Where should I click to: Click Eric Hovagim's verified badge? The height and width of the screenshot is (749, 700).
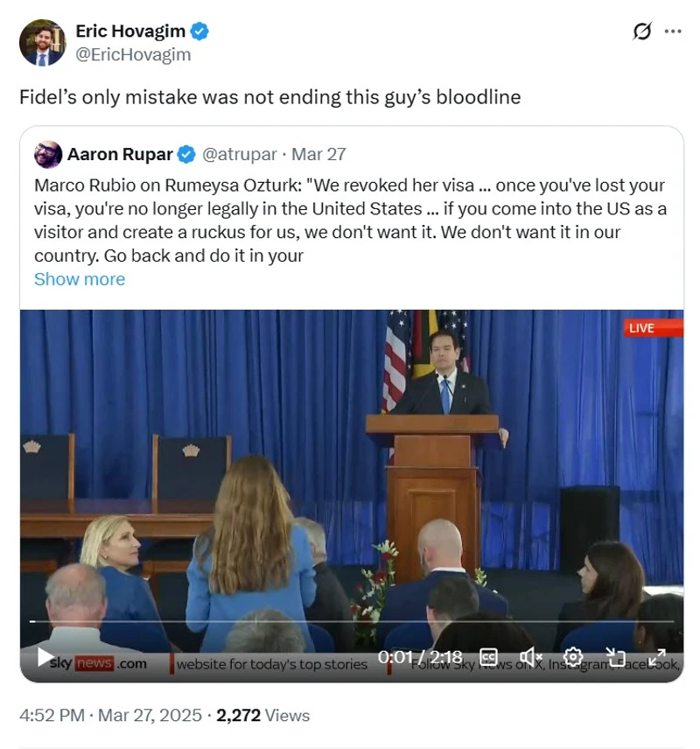pyautogui.click(x=200, y=32)
